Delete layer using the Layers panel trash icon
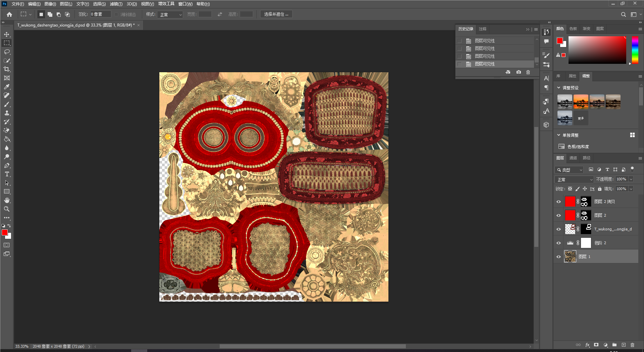644x352 pixels. [632, 345]
